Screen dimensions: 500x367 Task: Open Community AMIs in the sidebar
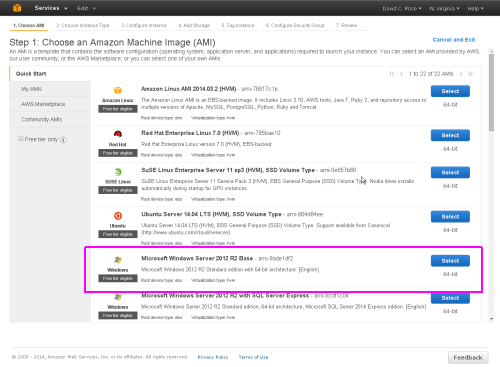[50, 119]
